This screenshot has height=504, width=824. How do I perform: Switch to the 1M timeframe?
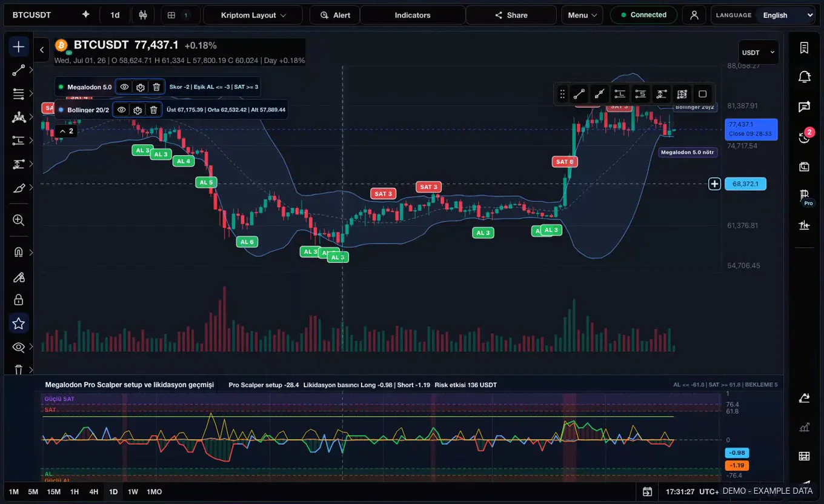point(14,492)
